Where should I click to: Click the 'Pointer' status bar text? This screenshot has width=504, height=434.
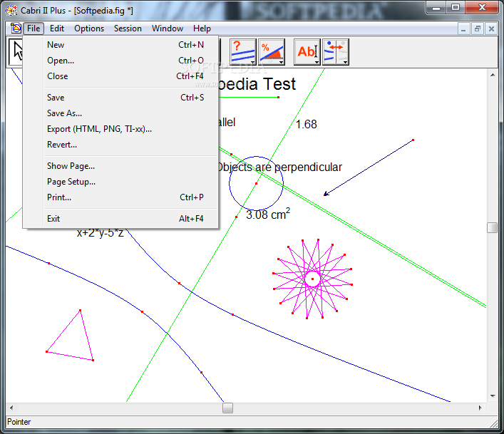coord(19,422)
